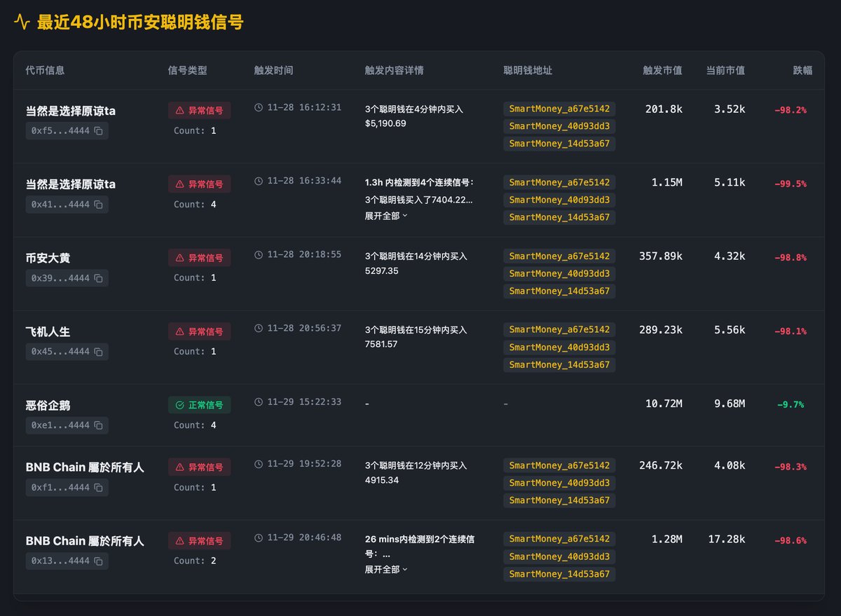841x616 pixels.
Task: Click clock icon next to 11-29 19:52:28
Action: (x=259, y=464)
